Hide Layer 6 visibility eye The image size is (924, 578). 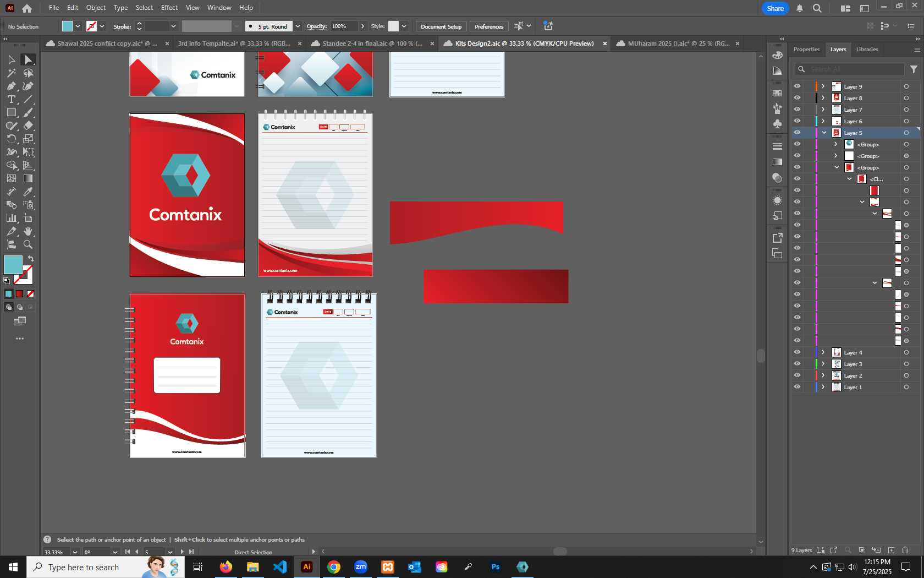[x=797, y=121]
